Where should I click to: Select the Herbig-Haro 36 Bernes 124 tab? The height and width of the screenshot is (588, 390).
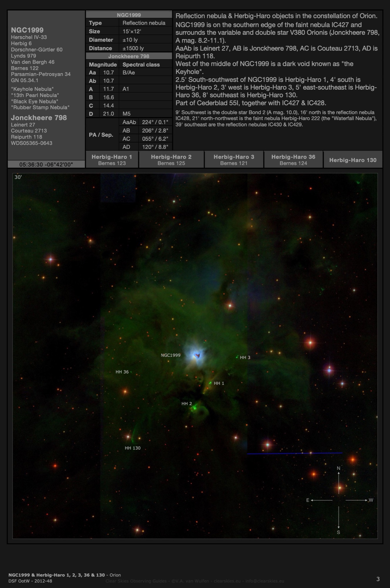pos(293,160)
